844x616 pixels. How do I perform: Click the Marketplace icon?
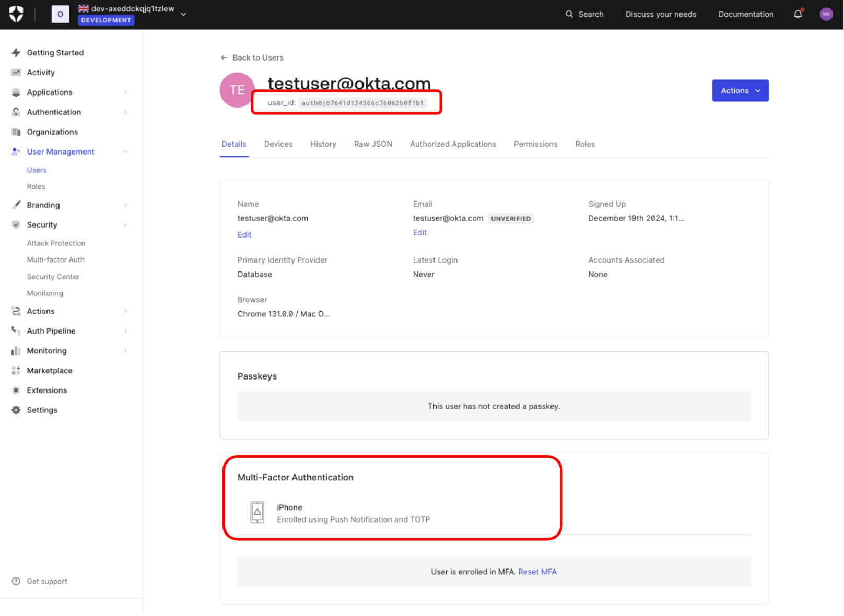click(16, 371)
